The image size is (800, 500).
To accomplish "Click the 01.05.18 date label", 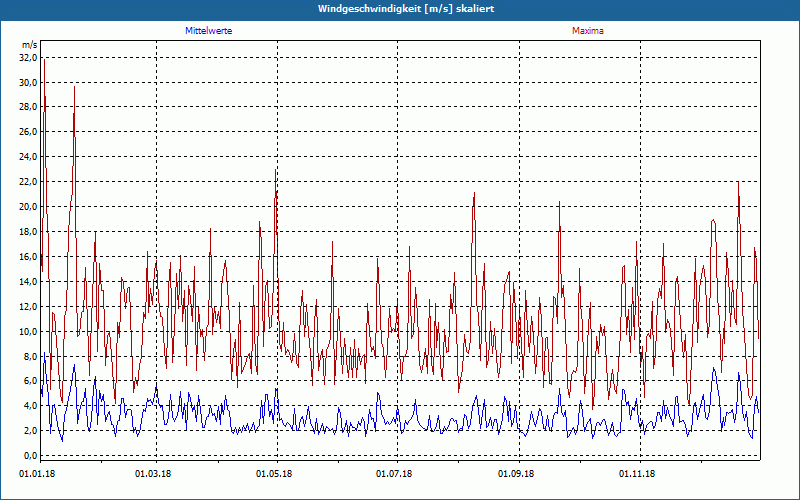I will point(274,474).
